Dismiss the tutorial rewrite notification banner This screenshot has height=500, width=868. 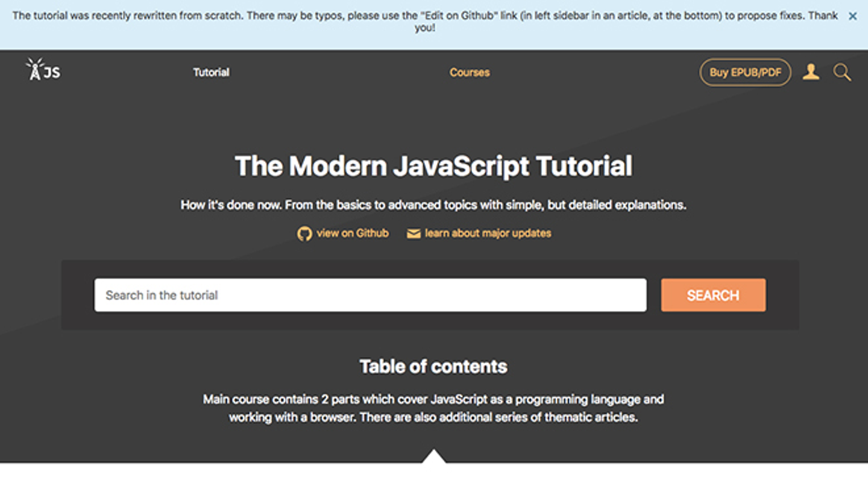click(852, 16)
